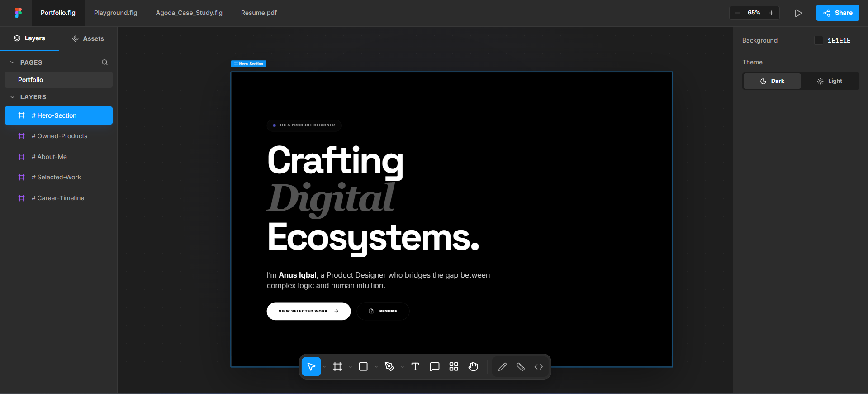Select the Rectangle shape tool

(x=363, y=367)
